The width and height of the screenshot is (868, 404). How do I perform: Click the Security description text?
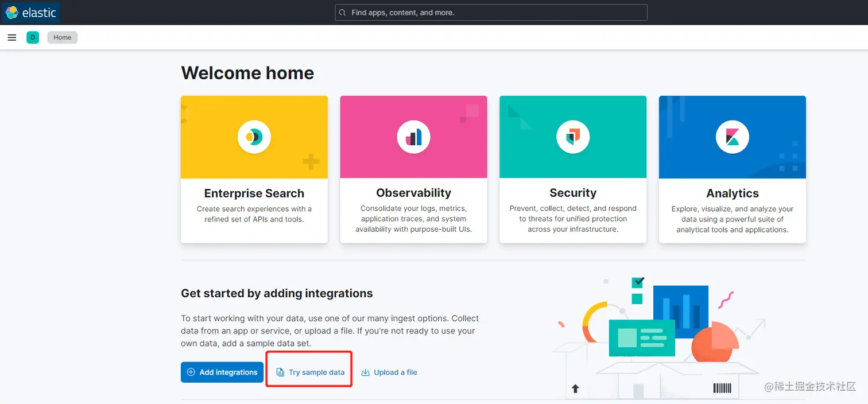(x=573, y=219)
